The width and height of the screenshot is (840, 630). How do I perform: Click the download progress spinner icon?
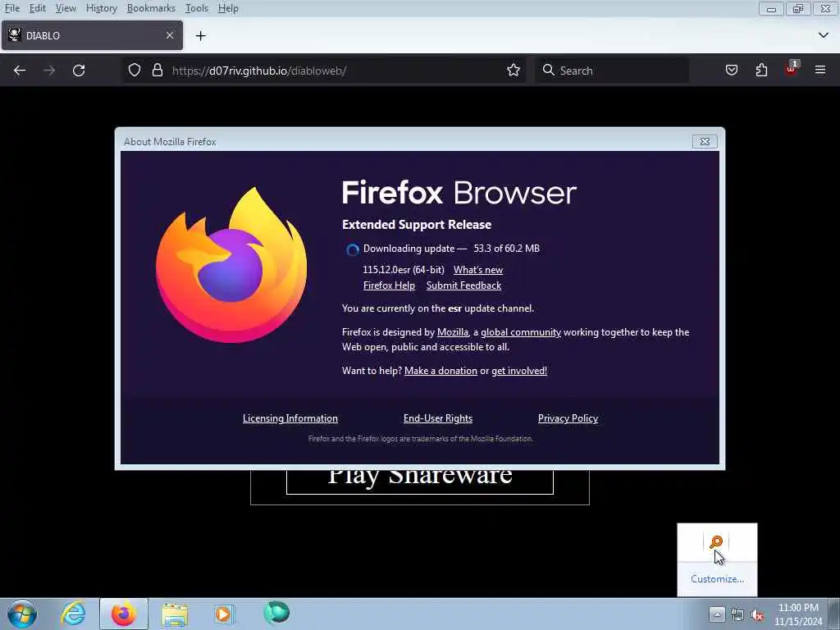tap(353, 249)
